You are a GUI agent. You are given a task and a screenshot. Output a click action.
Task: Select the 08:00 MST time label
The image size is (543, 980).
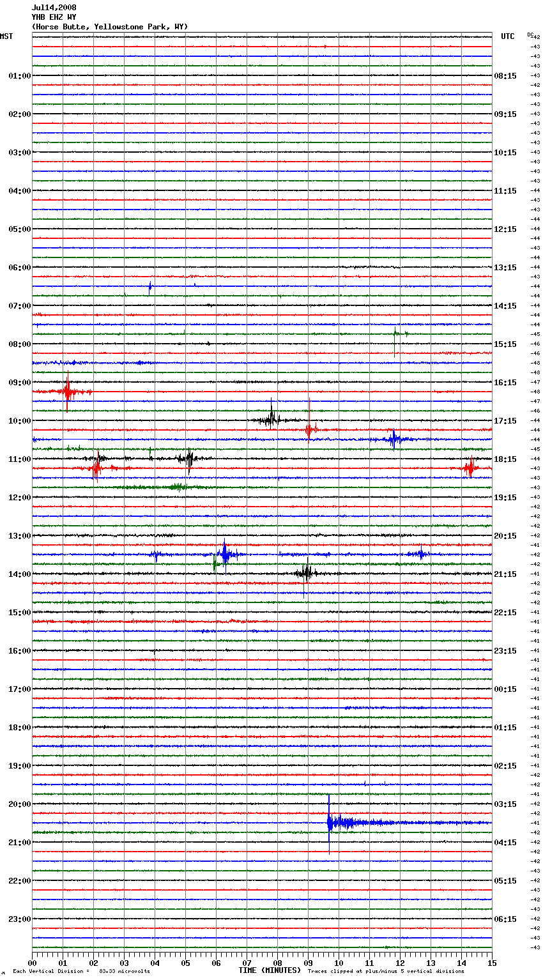tap(20, 344)
